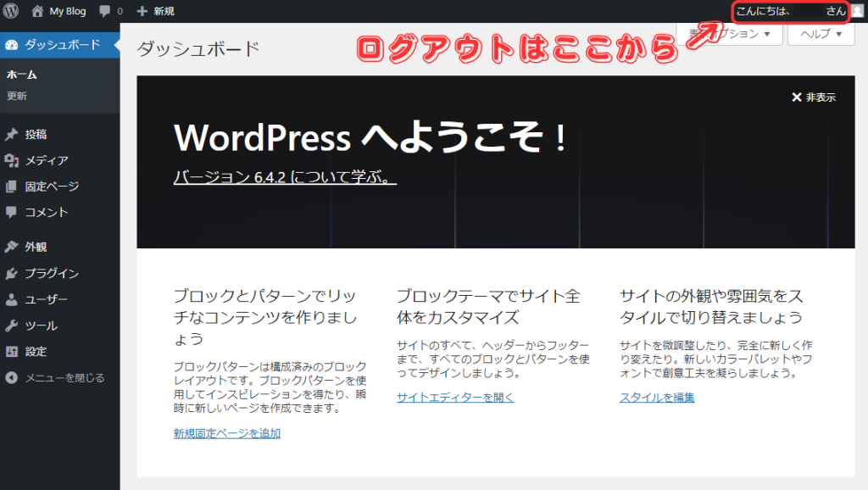Image resolution: width=868 pixels, height=490 pixels.
Task: Click heading ブロックテーマでサイト全体をカスタマイズ
Action: 489,307
